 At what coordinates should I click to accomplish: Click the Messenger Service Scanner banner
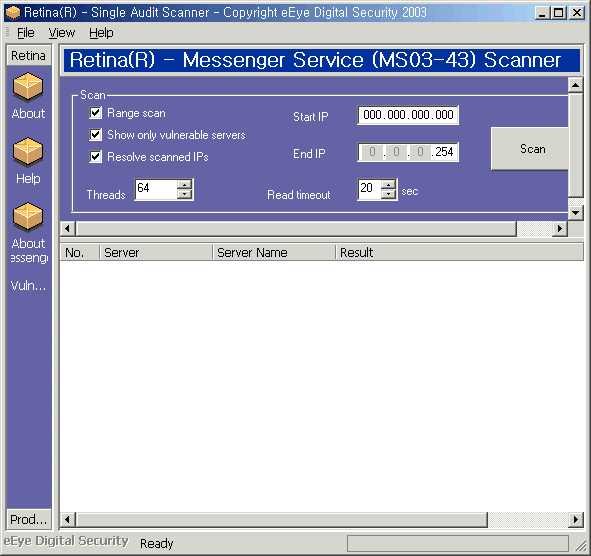tap(322, 60)
